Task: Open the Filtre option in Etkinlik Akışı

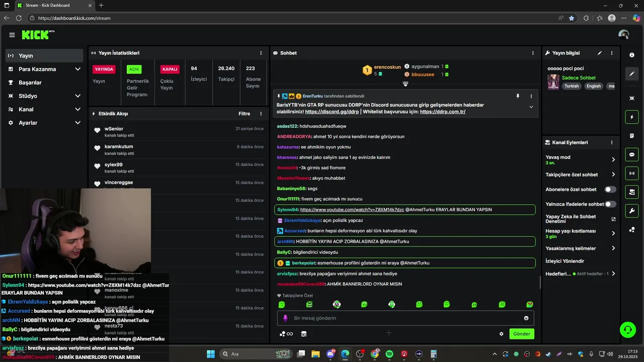Action: (x=244, y=114)
